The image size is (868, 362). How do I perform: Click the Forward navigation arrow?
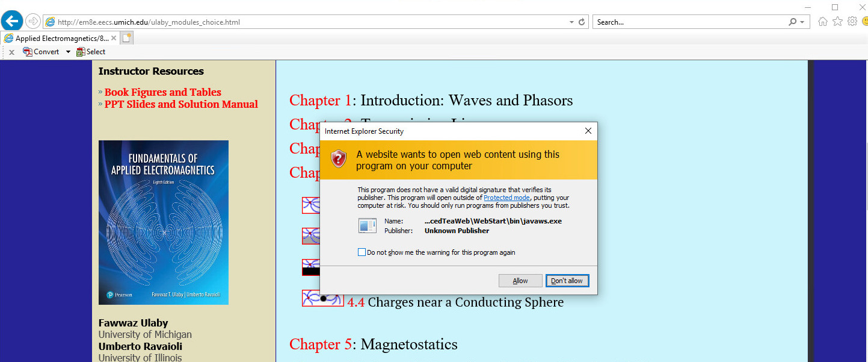click(x=33, y=22)
